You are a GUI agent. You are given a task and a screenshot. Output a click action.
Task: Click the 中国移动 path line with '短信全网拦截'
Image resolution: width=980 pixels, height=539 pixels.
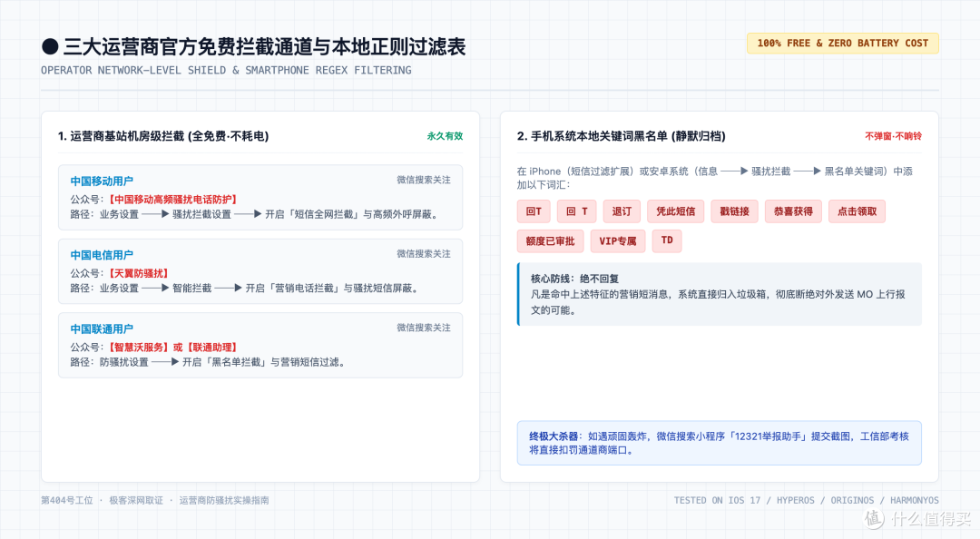pyautogui.click(x=256, y=214)
